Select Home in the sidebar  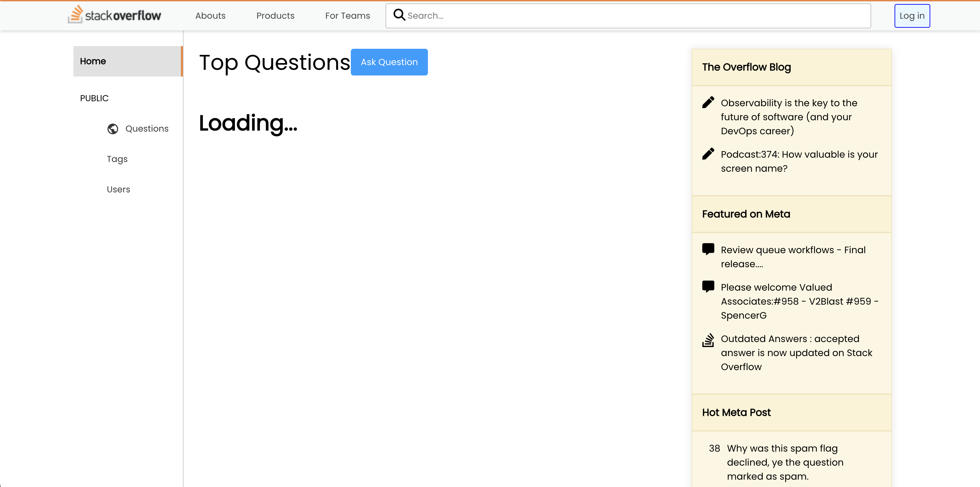point(92,61)
